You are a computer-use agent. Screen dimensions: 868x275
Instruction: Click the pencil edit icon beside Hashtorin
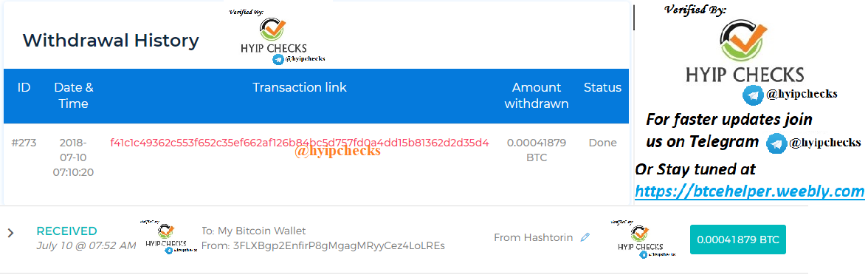(x=585, y=237)
